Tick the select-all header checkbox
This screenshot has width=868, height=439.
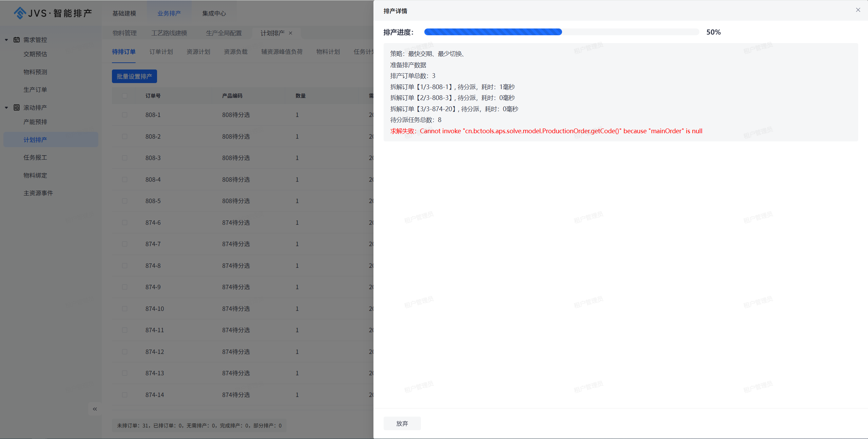coord(124,96)
